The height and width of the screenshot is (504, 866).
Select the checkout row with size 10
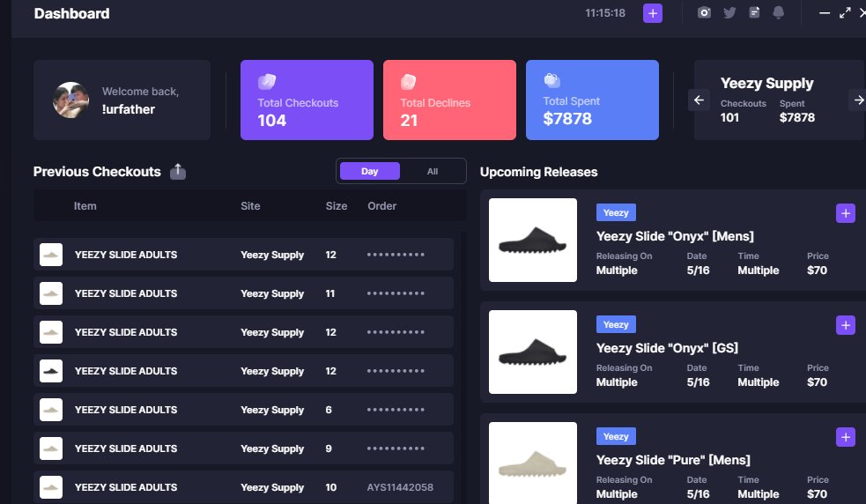pyautogui.click(x=243, y=487)
